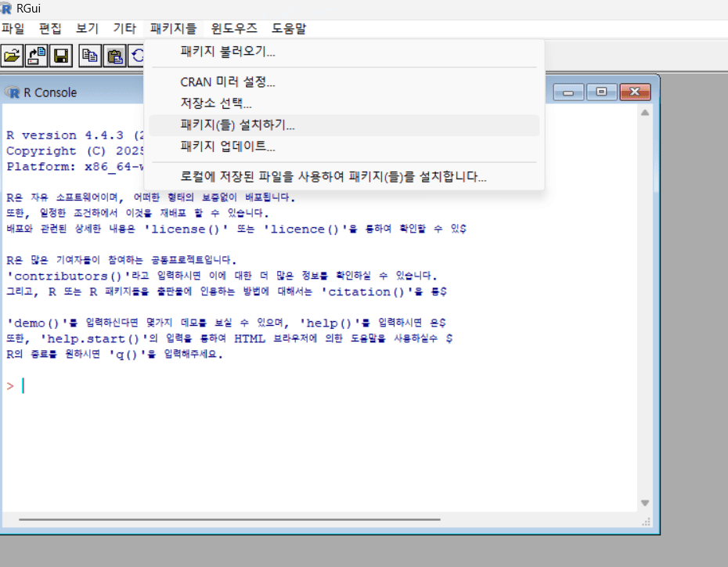
Task: Choose 패키지(들) 설치하기 menu item
Action: click(237, 125)
